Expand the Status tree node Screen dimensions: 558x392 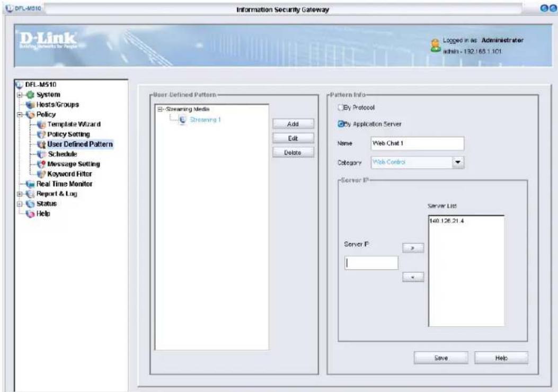20,204
